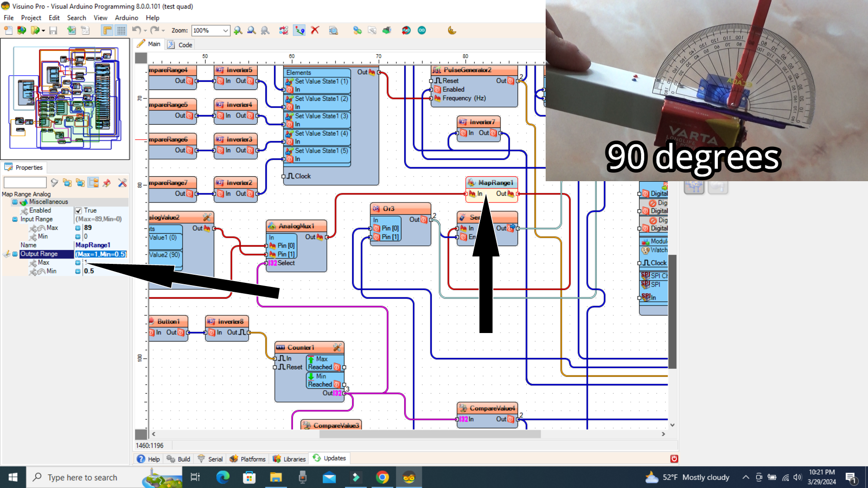The width and height of the screenshot is (868, 488).
Task: Open the Updates bottom tab
Action: pos(330,458)
